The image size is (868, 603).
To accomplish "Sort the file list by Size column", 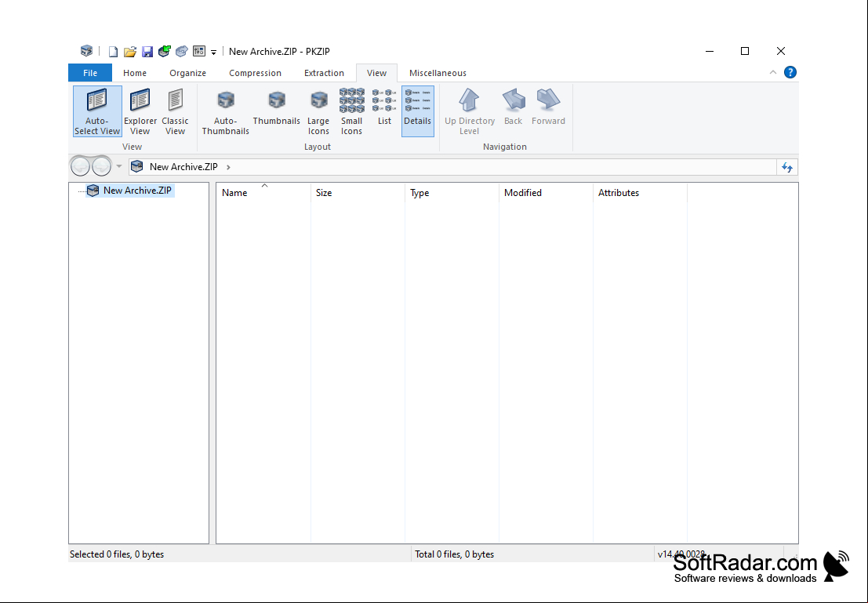I will pos(358,193).
